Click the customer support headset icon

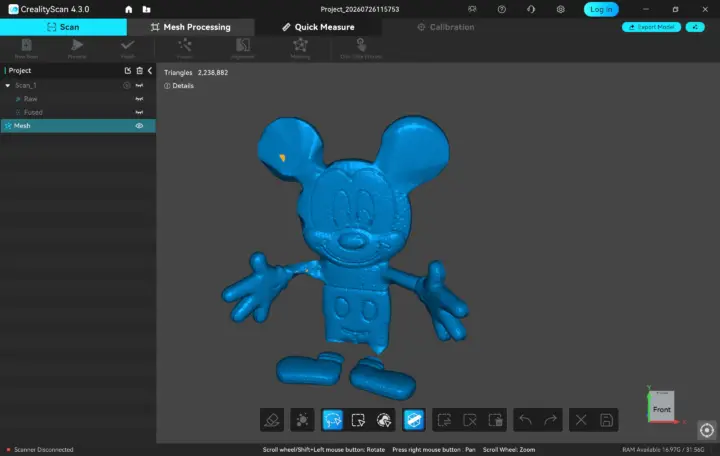pos(531,9)
